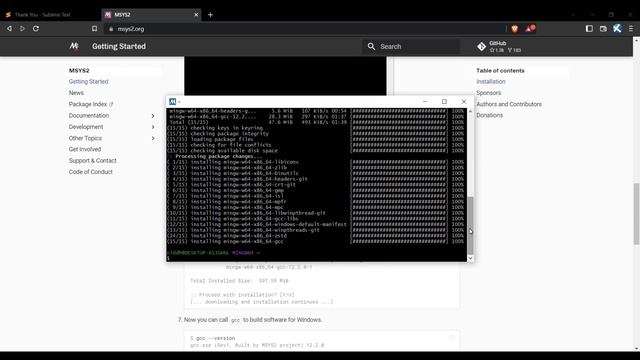Click terminal scrollbar up arrow

pos(470,111)
